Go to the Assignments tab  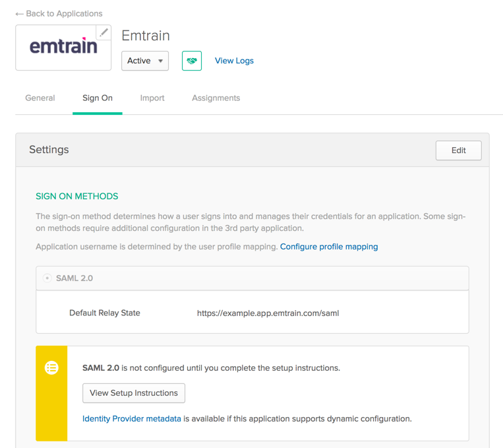[x=216, y=98]
